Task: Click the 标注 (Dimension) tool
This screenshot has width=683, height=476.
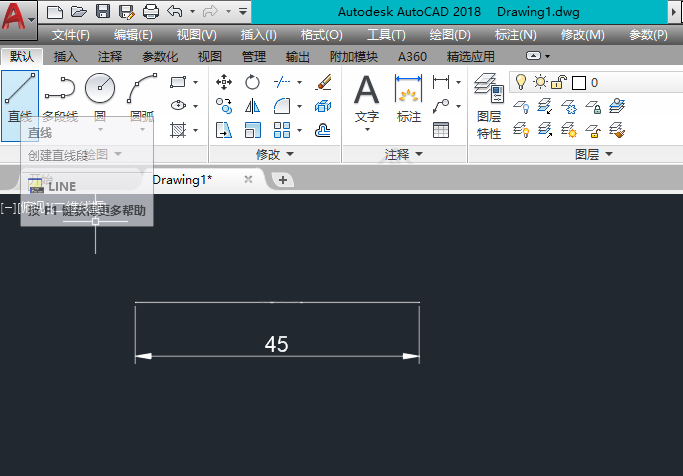Action: click(409, 98)
